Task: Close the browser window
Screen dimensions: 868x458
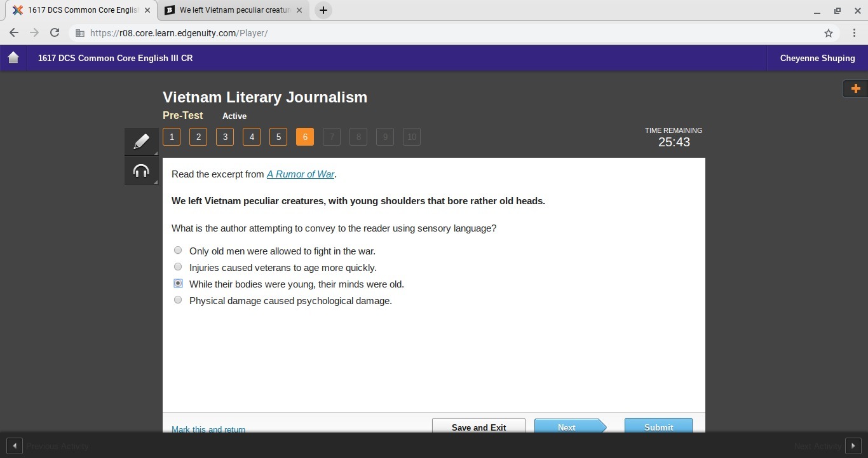Action: tap(857, 11)
